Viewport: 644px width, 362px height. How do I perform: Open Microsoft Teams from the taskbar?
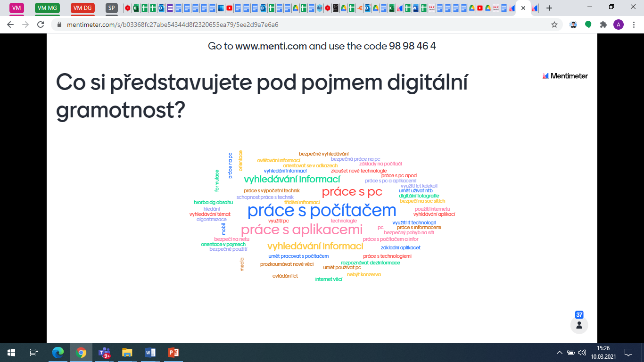104,352
